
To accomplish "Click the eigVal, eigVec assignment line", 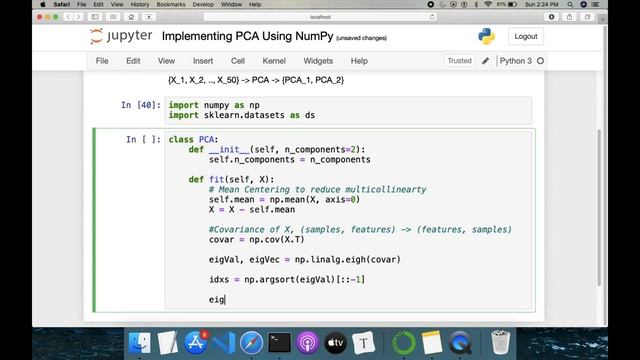I will point(304,260).
